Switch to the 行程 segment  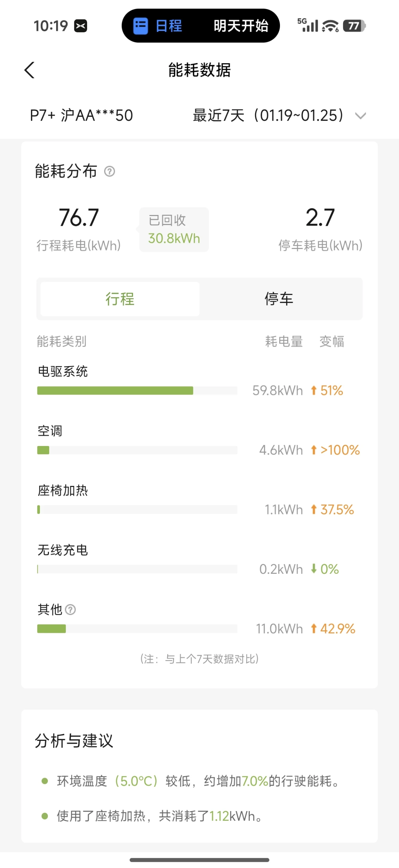[x=120, y=299]
